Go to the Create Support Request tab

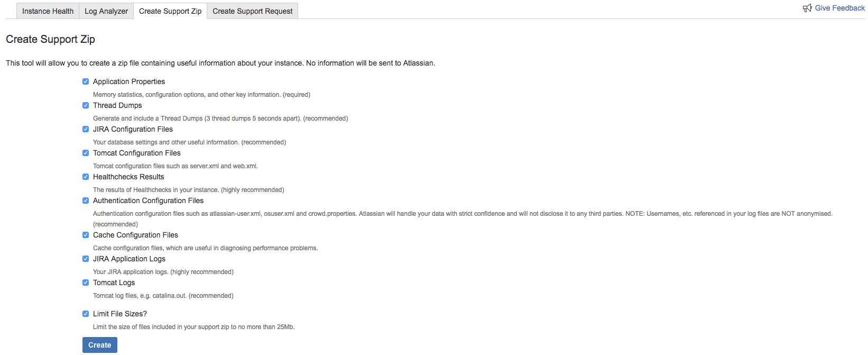click(253, 11)
